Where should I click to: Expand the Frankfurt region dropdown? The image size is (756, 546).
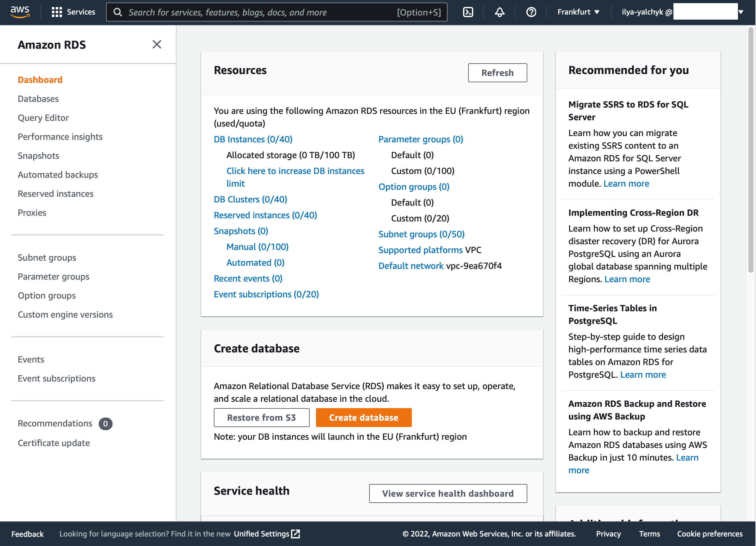[x=578, y=12]
